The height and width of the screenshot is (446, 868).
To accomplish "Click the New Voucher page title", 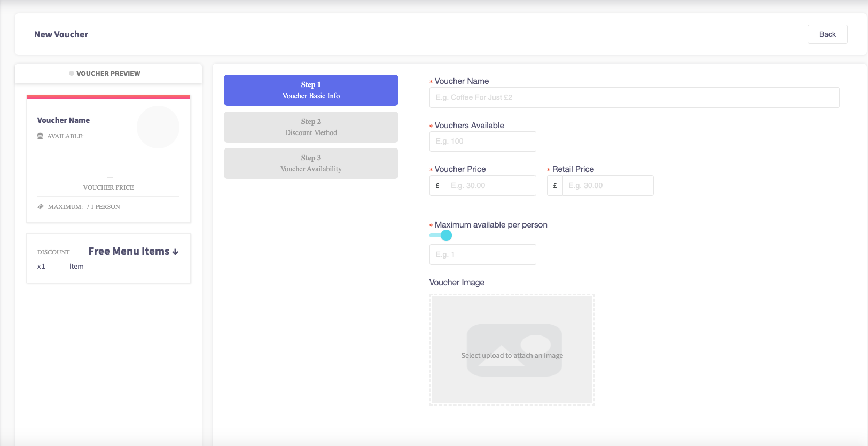I will 61,34.
